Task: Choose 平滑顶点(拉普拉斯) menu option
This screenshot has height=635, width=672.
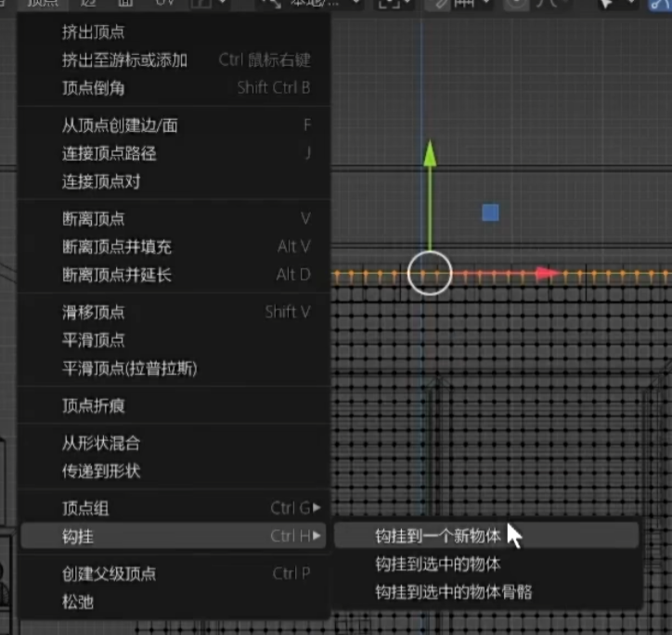Action: pos(129,369)
